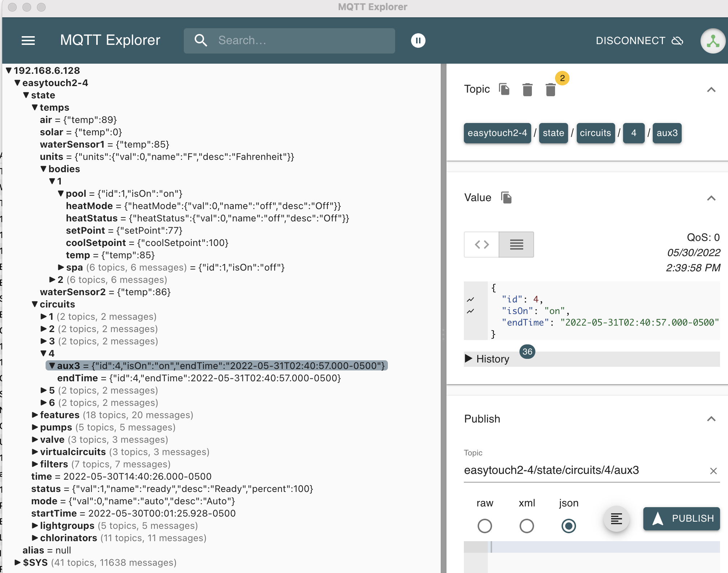Select the raw payload format
728x573 pixels.
click(x=484, y=526)
